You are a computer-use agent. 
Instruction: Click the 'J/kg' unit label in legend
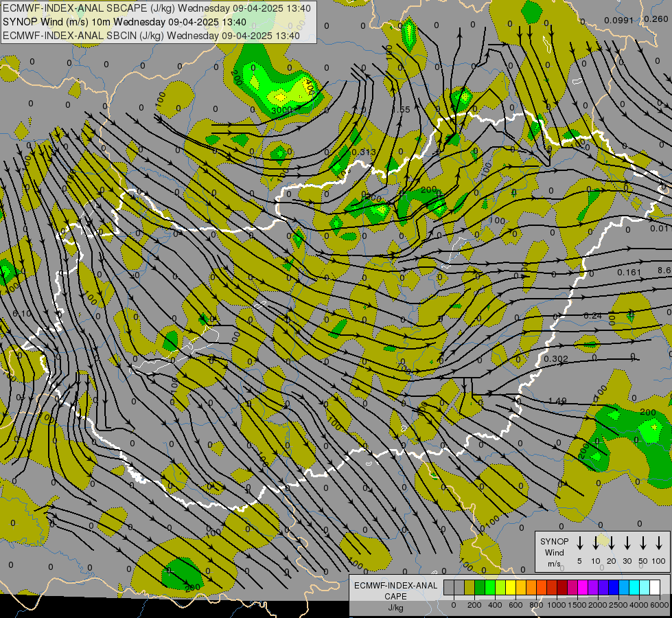[x=395, y=608]
